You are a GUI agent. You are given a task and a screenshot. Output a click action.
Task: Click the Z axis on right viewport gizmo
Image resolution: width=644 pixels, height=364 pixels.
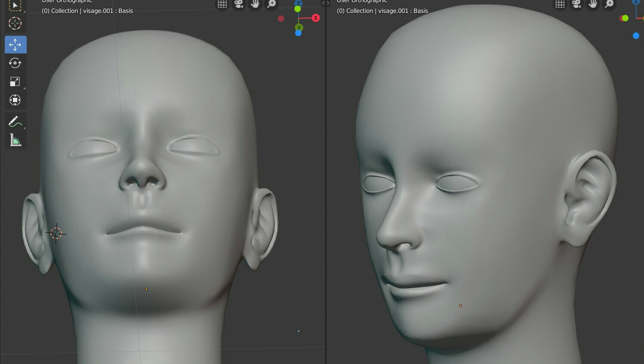pos(636,2)
